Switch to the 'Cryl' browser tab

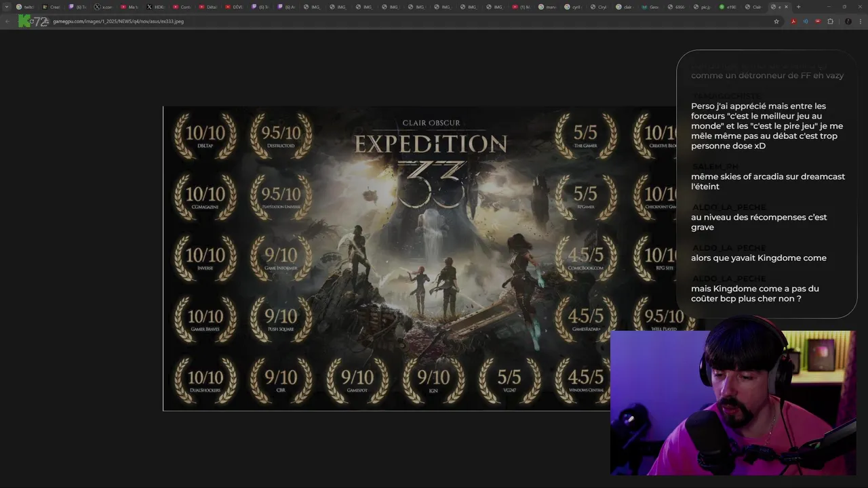599,7
